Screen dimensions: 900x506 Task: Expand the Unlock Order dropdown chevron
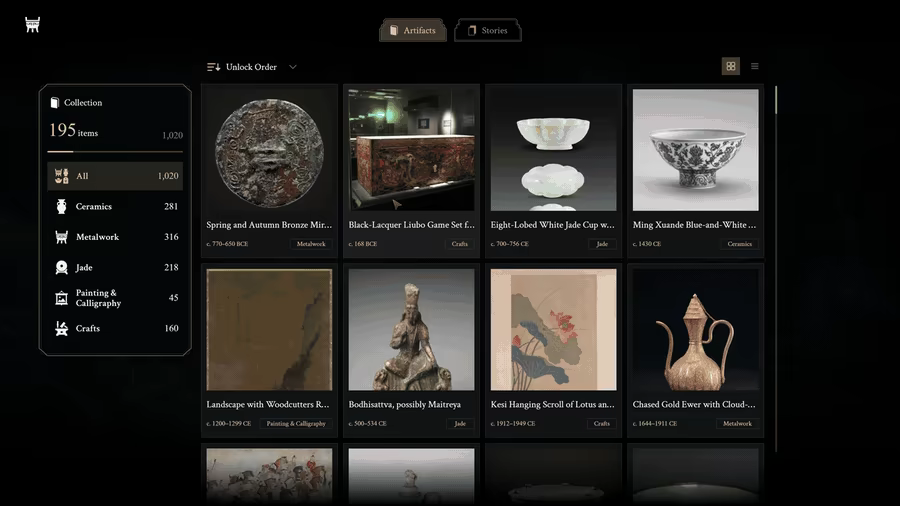click(293, 67)
